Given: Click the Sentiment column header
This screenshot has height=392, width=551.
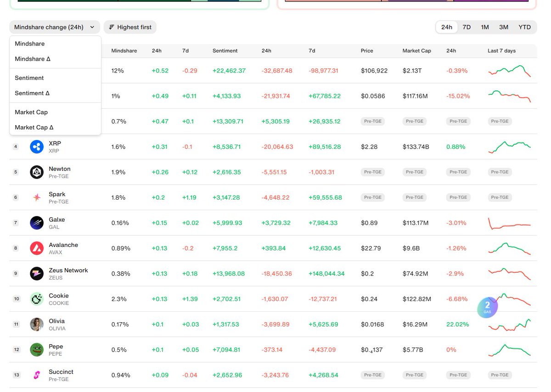Looking at the screenshot, I should [225, 50].
